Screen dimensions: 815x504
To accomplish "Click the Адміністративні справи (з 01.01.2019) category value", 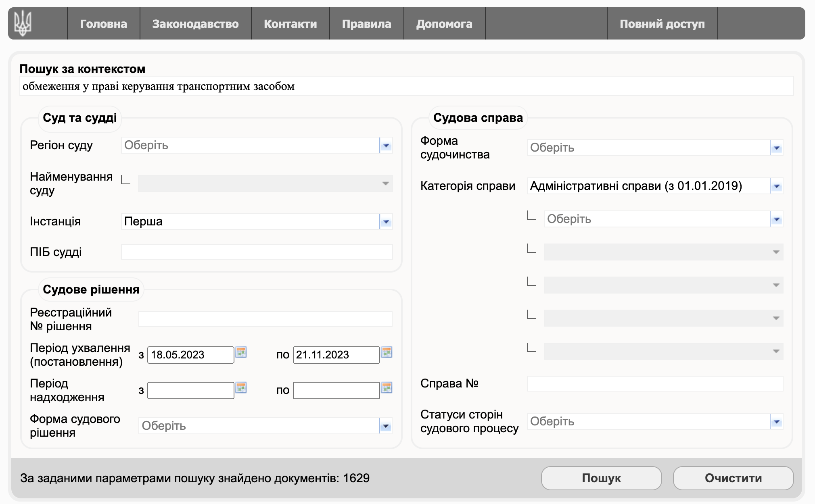I will [x=636, y=186].
